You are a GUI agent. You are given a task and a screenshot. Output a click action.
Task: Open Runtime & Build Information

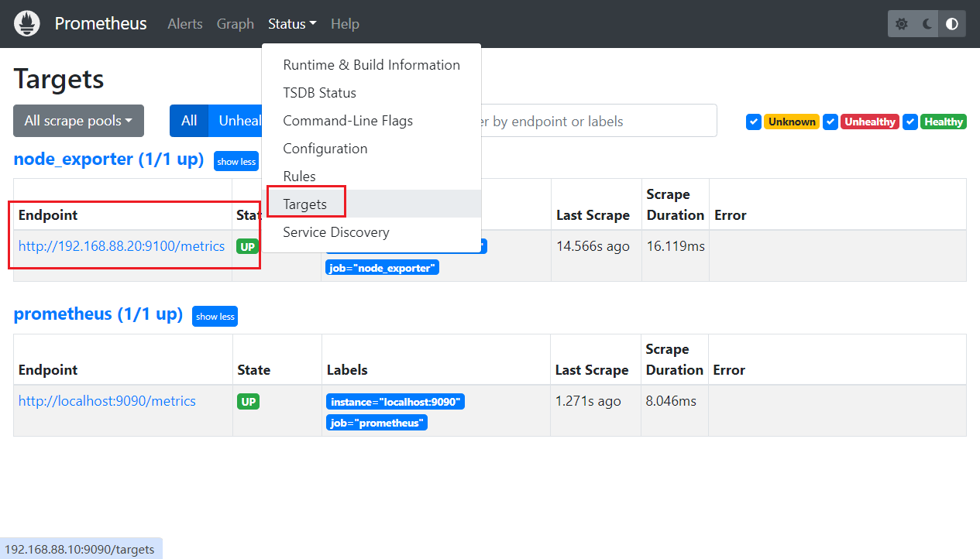click(371, 65)
